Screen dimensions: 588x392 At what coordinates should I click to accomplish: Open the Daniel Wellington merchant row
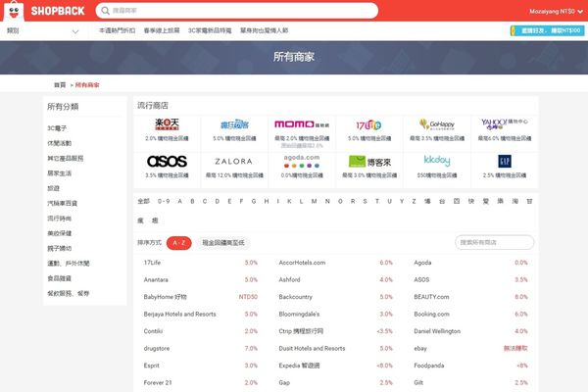pyautogui.click(x=470, y=331)
